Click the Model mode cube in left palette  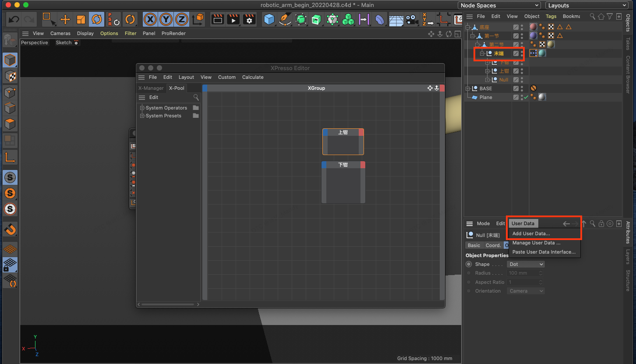click(10, 60)
